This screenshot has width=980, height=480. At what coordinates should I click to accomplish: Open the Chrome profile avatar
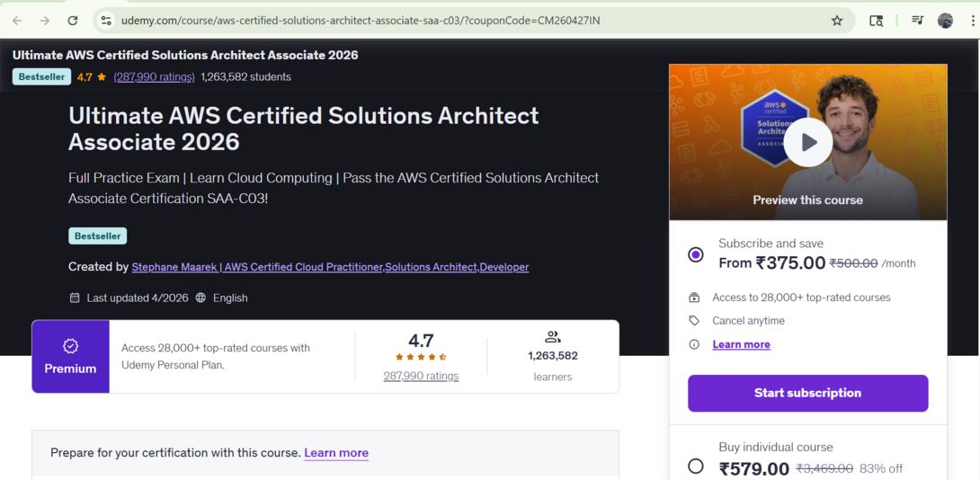945,21
